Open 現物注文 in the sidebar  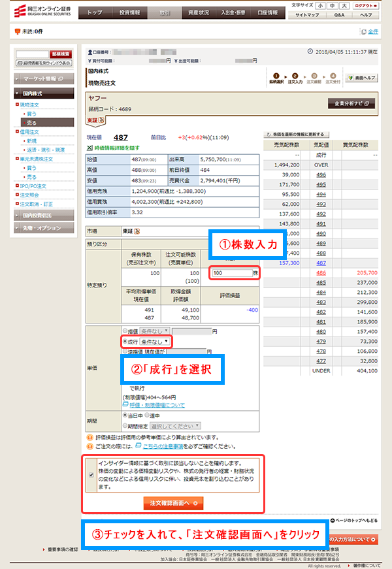[x=29, y=105]
